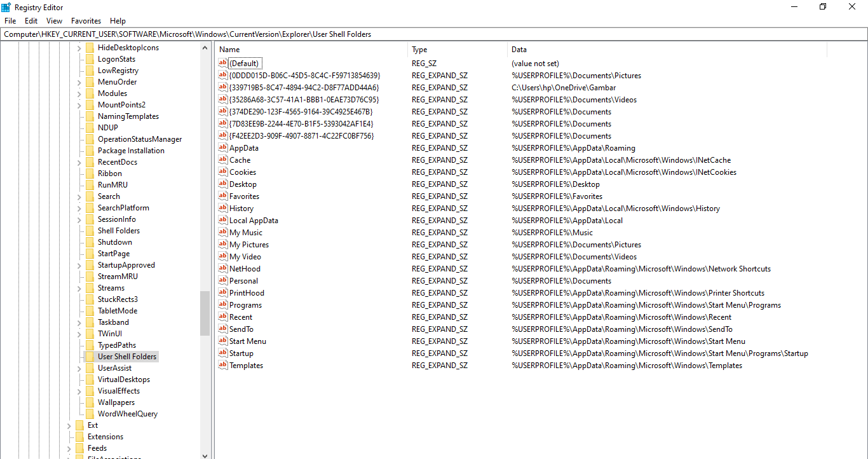
Task: Click the Start Menu value icon
Action: tap(223, 341)
